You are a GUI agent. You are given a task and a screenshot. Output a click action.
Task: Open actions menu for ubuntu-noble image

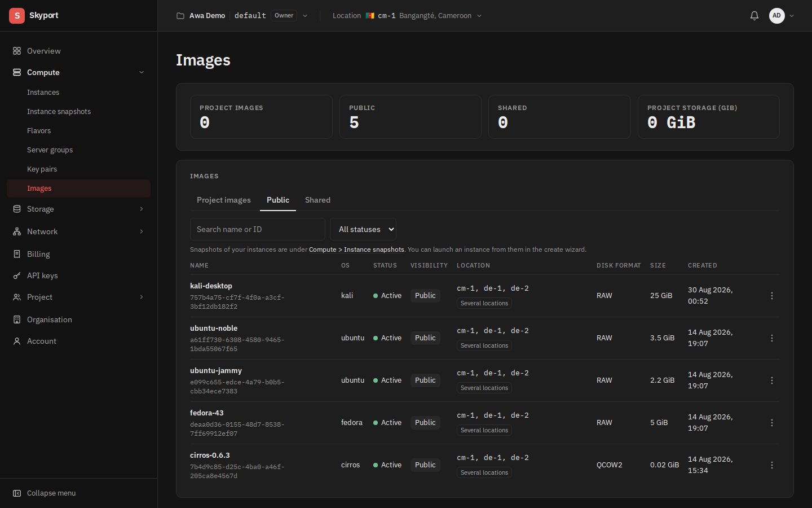pyautogui.click(x=772, y=338)
